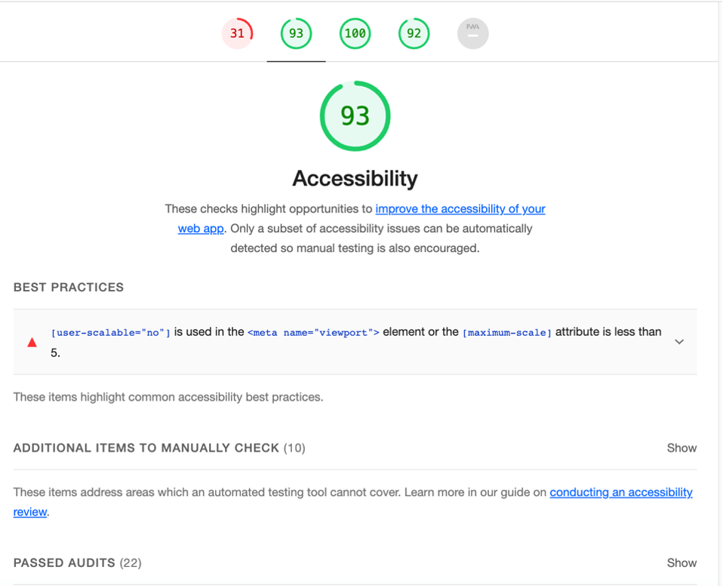This screenshot has height=588, width=726.
Task: Click the Passed Audits (22) heading
Action: 77,563
